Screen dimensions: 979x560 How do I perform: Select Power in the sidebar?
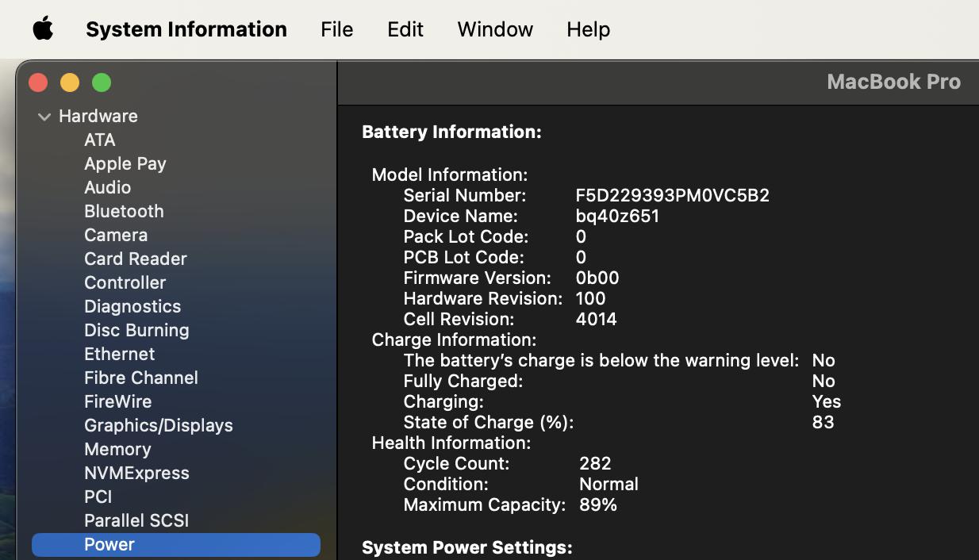(176, 544)
